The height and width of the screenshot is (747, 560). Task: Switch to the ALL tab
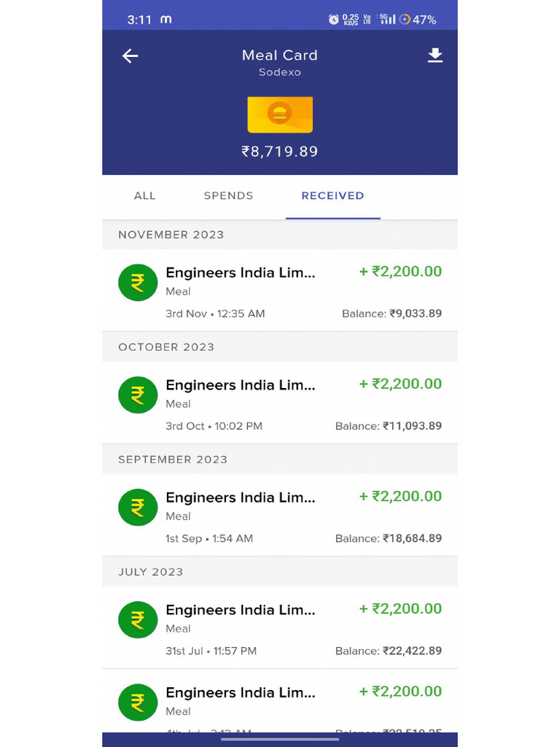(x=145, y=196)
